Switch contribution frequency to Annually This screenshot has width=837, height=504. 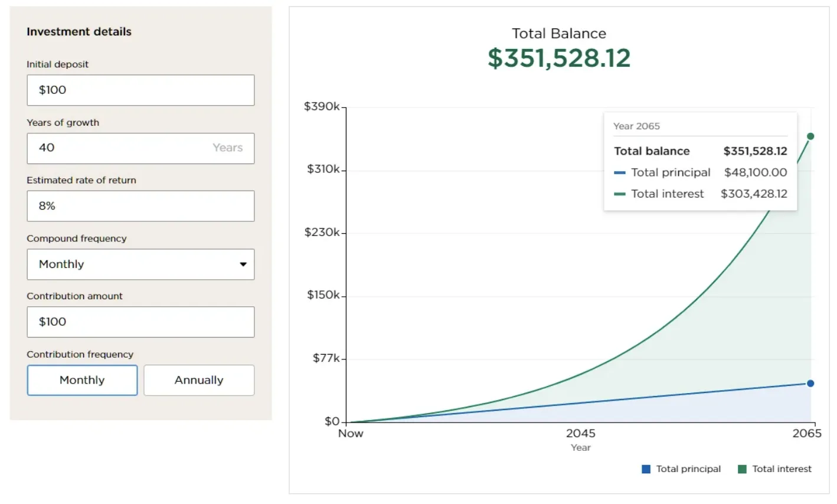click(x=198, y=380)
